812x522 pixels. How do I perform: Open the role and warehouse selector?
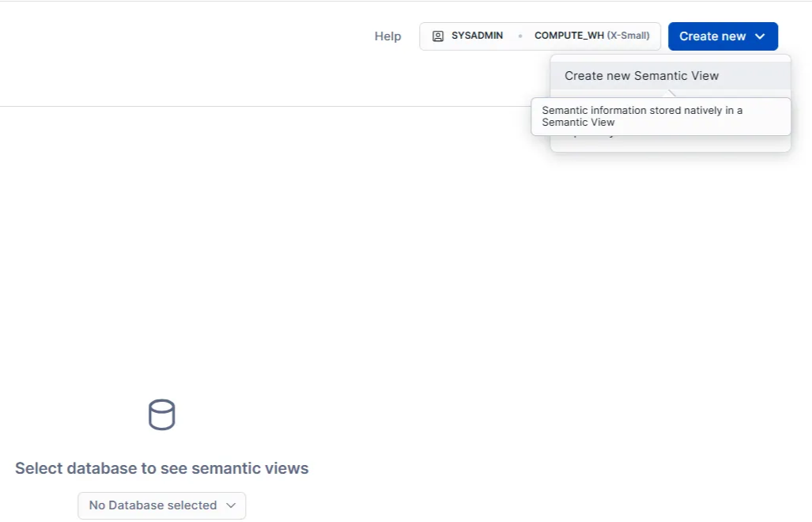pos(540,36)
